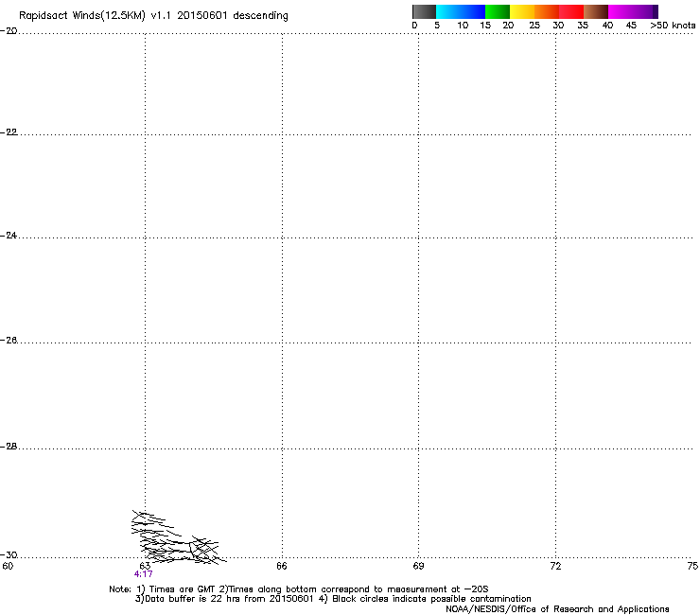Screen dimensions: 700x615
Task: Click the '60' longitude axis label
Action: pyautogui.click(x=8, y=567)
